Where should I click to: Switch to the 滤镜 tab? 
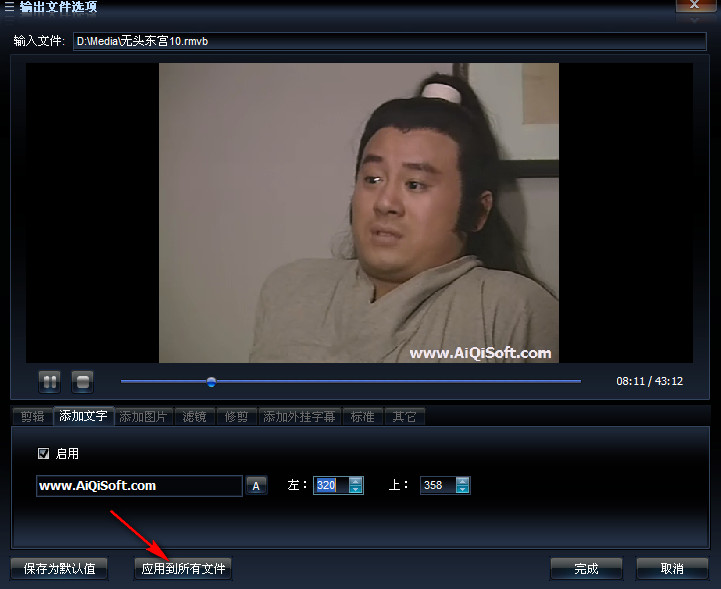click(x=195, y=417)
